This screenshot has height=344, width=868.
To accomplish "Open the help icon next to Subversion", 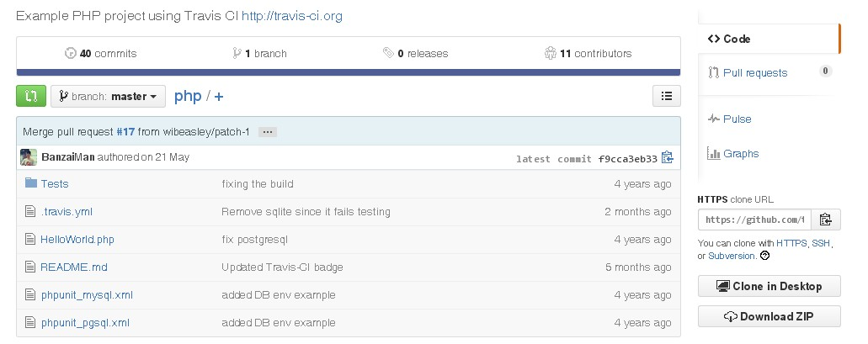I will tap(764, 256).
